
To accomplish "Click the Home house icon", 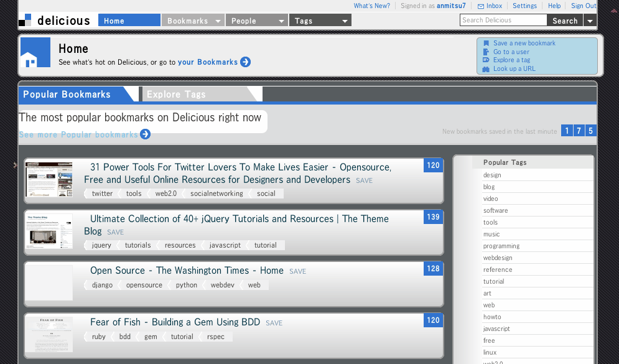I will (x=35, y=52).
